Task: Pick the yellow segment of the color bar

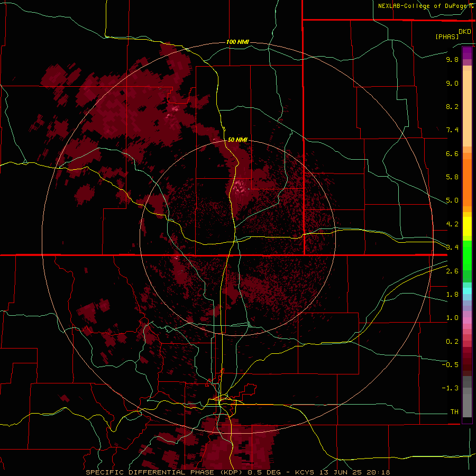Action: [x=467, y=226]
